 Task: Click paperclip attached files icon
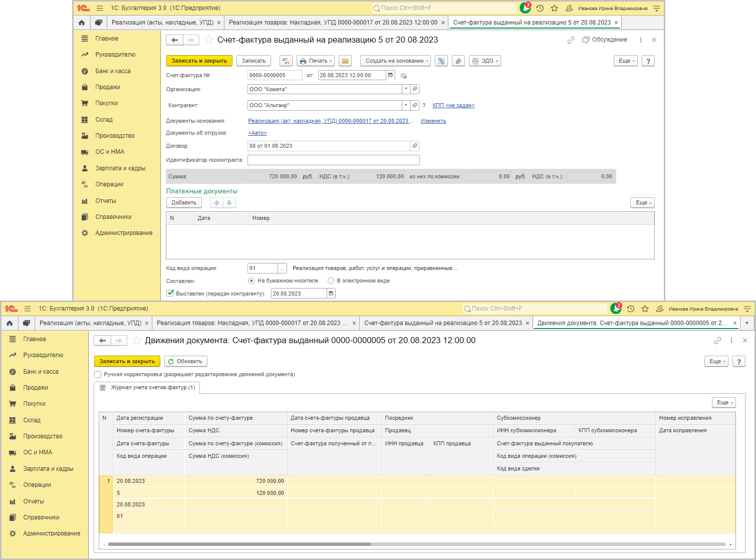tap(458, 61)
